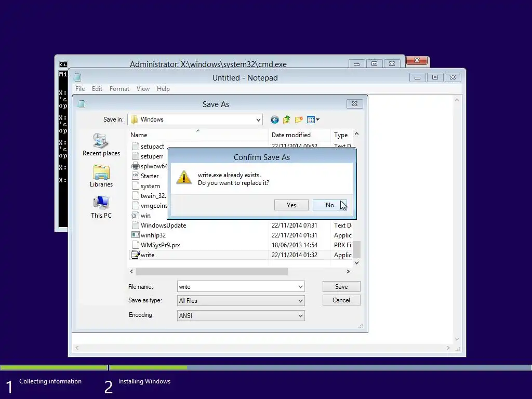Create a new folder icon
The width and height of the screenshot is (532, 399).
[299, 119]
